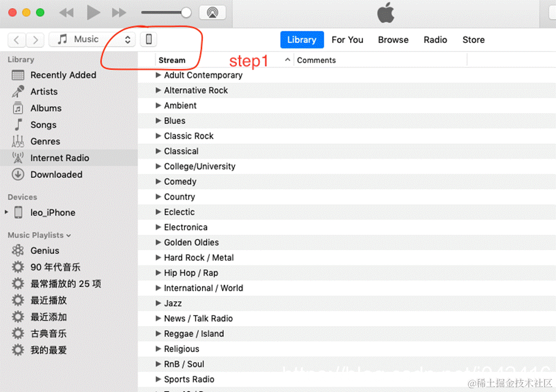
Task: Toggle the sort direction arrow
Action: click(x=288, y=60)
